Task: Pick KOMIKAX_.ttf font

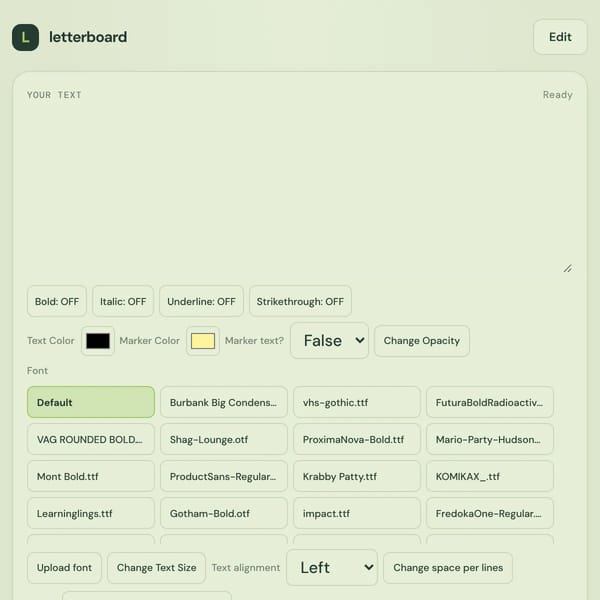Action: (x=490, y=476)
